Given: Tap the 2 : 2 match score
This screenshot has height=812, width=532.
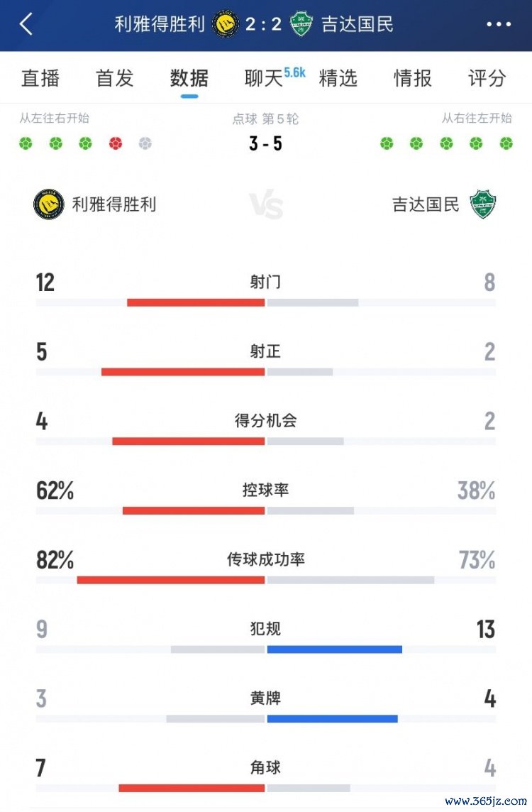Looking at the screenshot, I should point(264,24).
